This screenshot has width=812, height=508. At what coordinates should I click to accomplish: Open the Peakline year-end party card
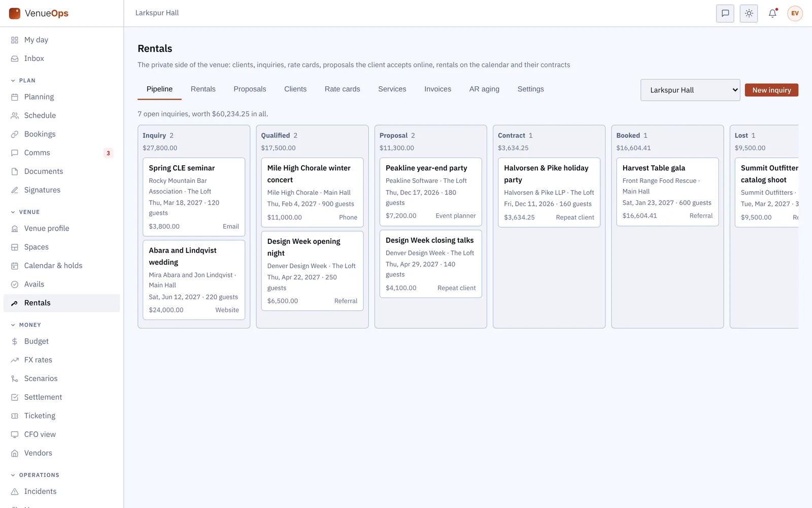coord(431,192)
